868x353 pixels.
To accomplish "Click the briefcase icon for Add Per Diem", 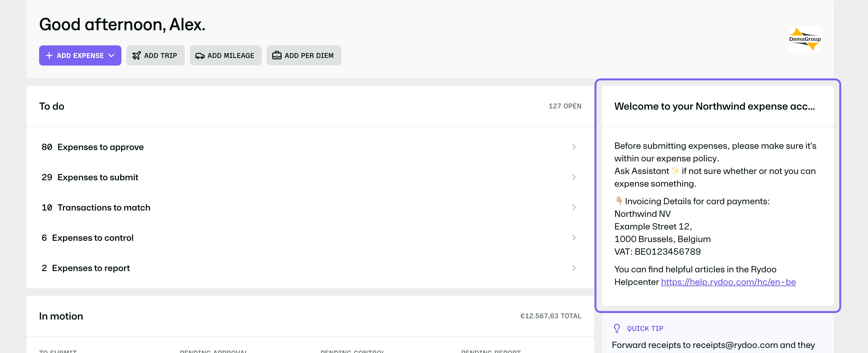I will pos(277,55).
